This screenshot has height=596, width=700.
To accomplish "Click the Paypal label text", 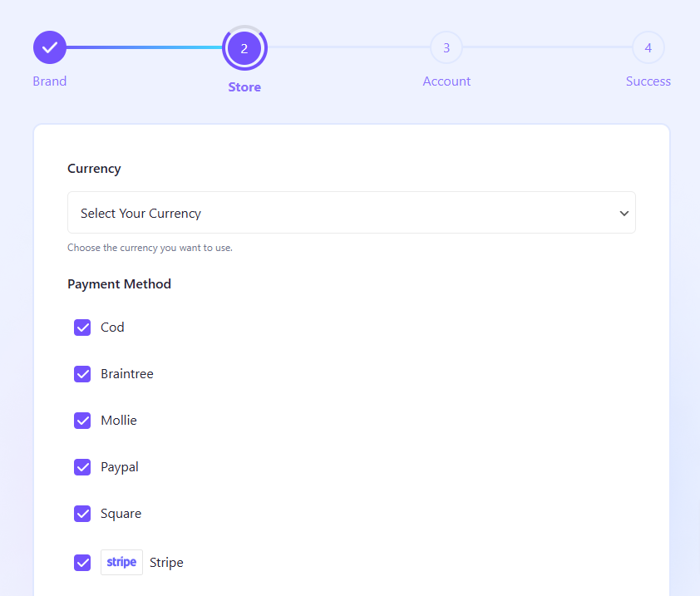I will 120,467.
